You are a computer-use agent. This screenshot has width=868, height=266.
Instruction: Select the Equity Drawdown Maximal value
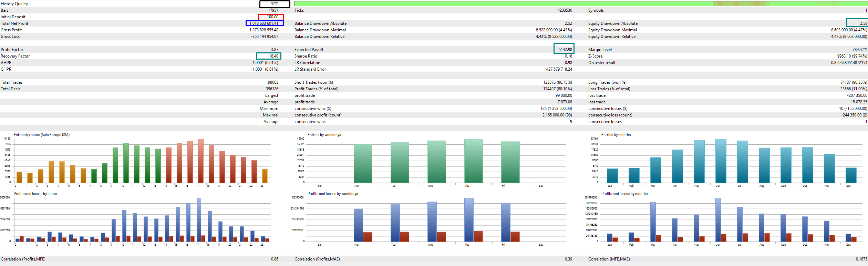(849, 30)
